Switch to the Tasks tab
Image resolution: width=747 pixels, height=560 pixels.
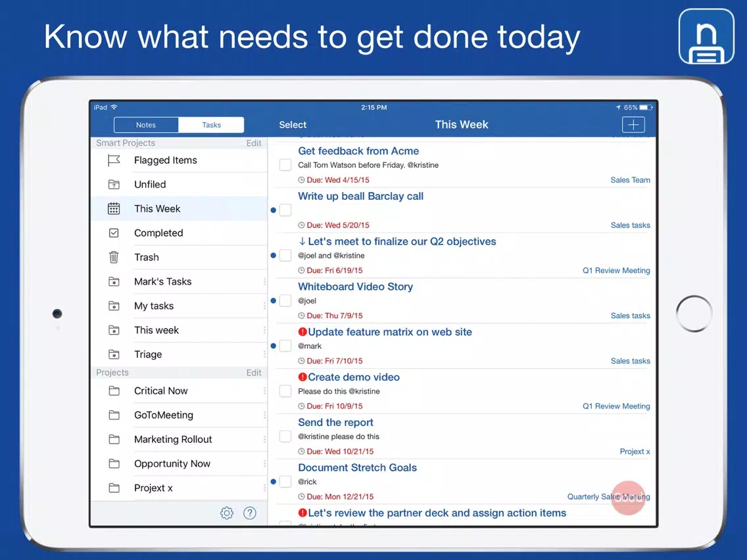click(x=211, y=125)
